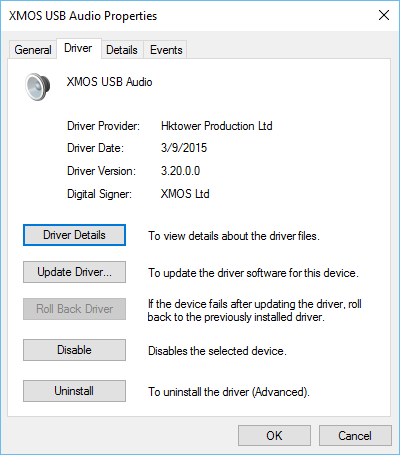400x455 pixels.
Task: Confirm the dialog with OK
Action: tap(274, 435)
